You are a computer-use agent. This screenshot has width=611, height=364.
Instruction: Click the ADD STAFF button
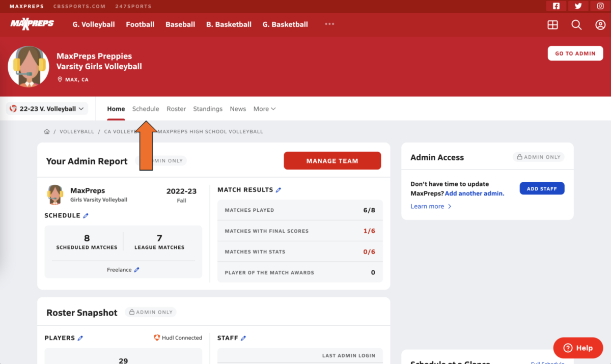pos(542,189)
